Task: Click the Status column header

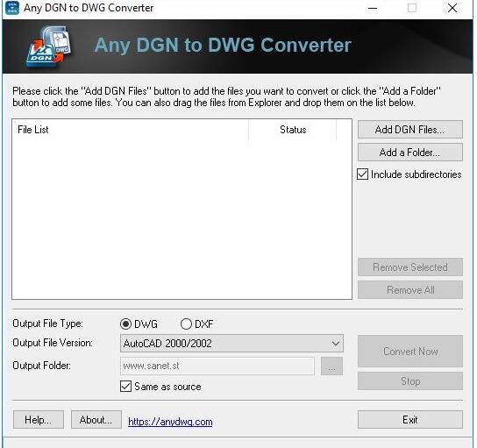Action: [293, 130]
